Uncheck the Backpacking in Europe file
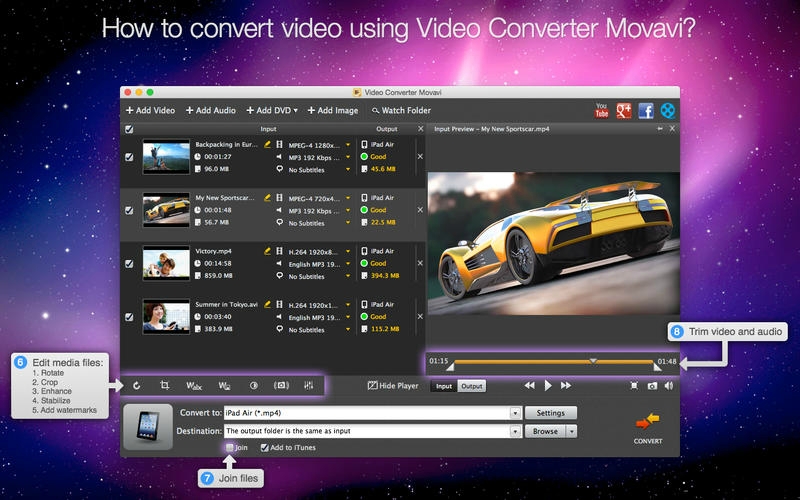 point(129,157)
